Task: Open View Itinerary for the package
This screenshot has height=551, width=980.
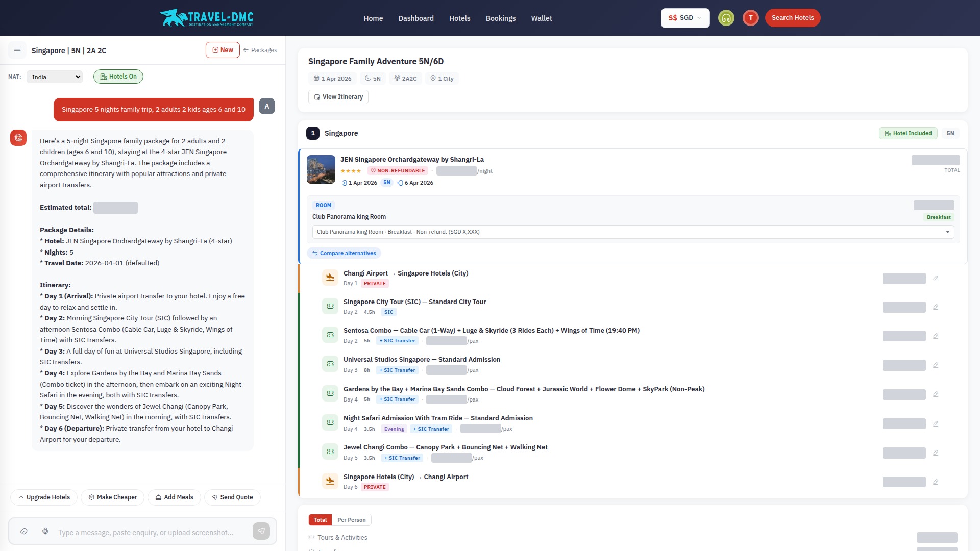Action: (338, 96)
